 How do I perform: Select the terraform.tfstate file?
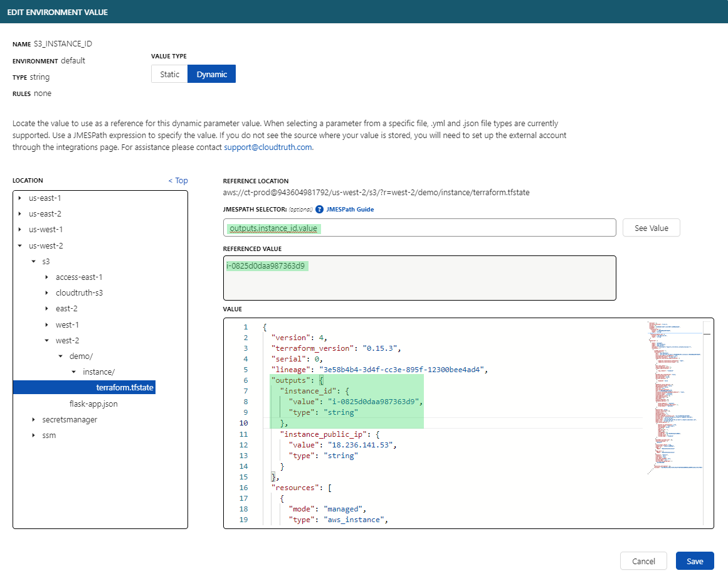point(124,387)
